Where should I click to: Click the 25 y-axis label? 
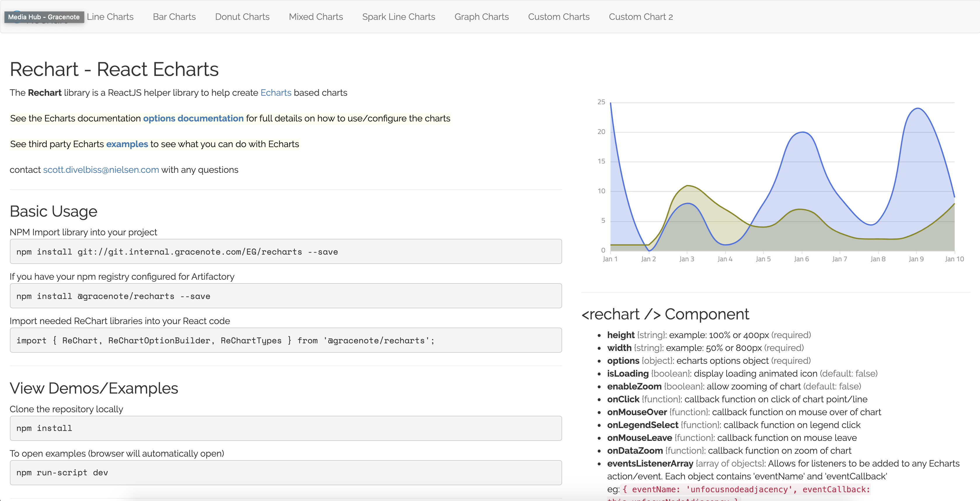point(601,102)
